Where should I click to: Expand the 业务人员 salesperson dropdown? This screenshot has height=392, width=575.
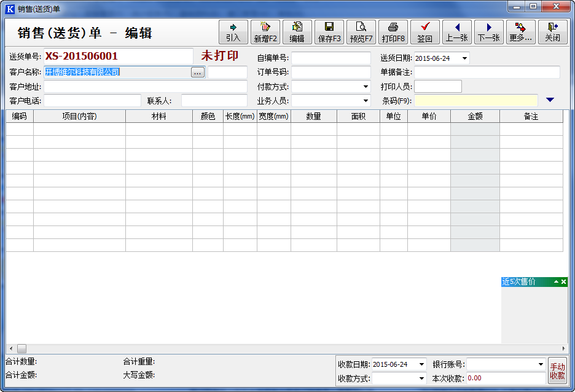click(x=366, y=101)
